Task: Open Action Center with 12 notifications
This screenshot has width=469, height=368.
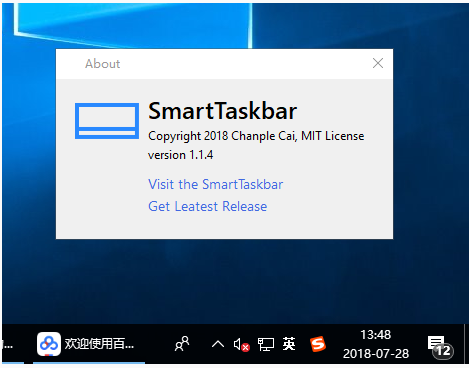Action: tap(440, 347)
